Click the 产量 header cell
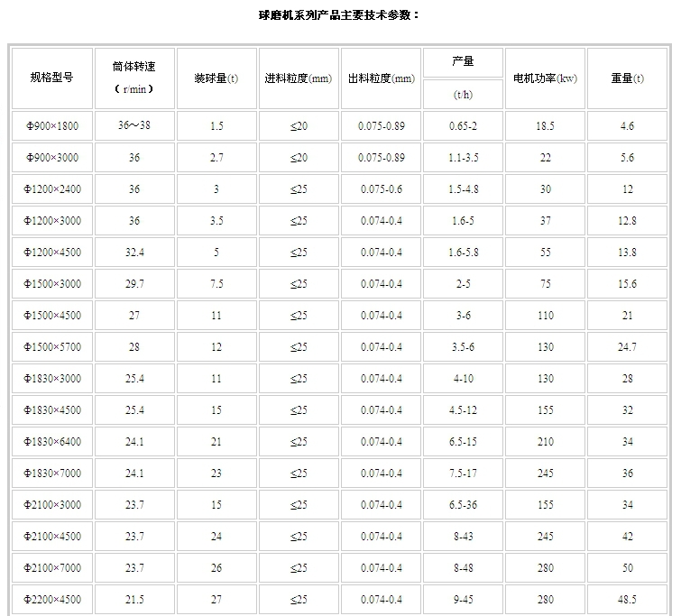Image resolution: width=681 pixels, height=616 pixels. coord(463,61)
